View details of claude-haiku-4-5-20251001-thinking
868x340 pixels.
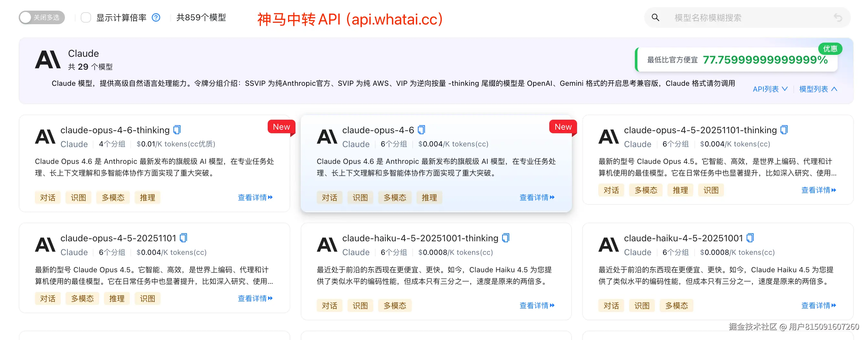point(537,305)
